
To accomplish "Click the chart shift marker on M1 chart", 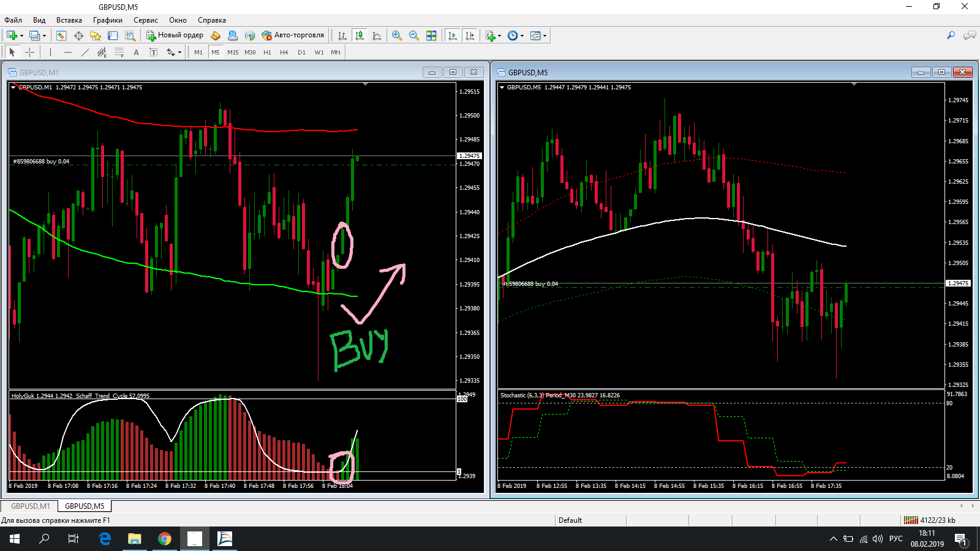I will (365, 84).
